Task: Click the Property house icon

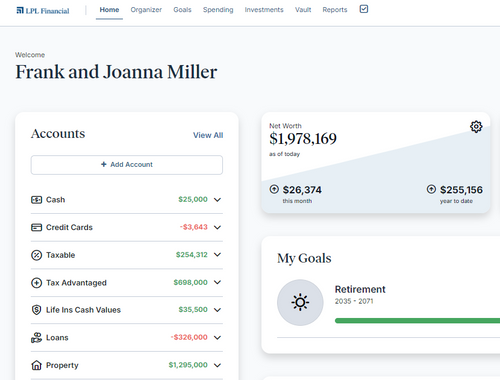Action: (x=36, y=365)
